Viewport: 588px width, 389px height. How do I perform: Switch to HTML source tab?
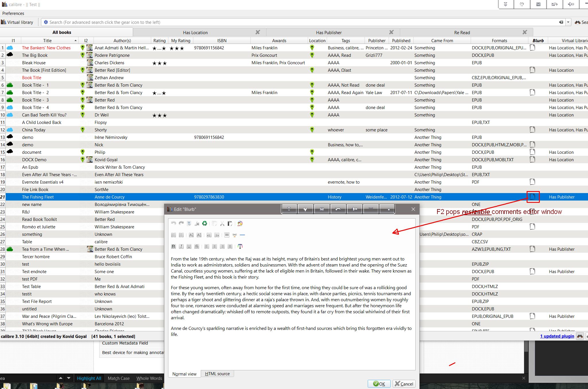(217, 374)
